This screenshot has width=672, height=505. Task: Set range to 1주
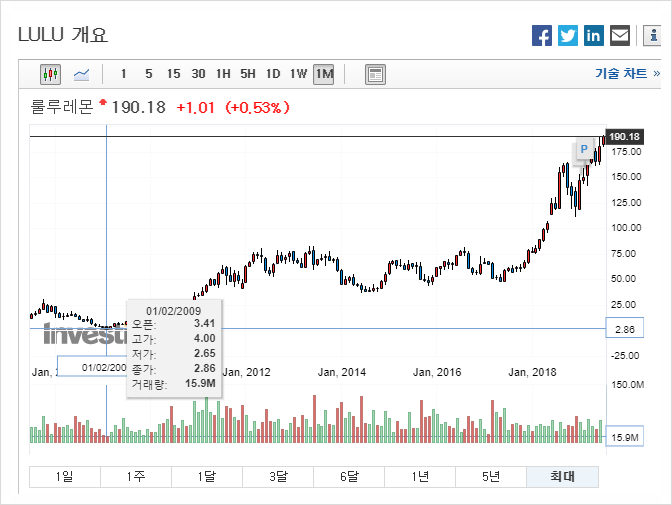[136, 477]
